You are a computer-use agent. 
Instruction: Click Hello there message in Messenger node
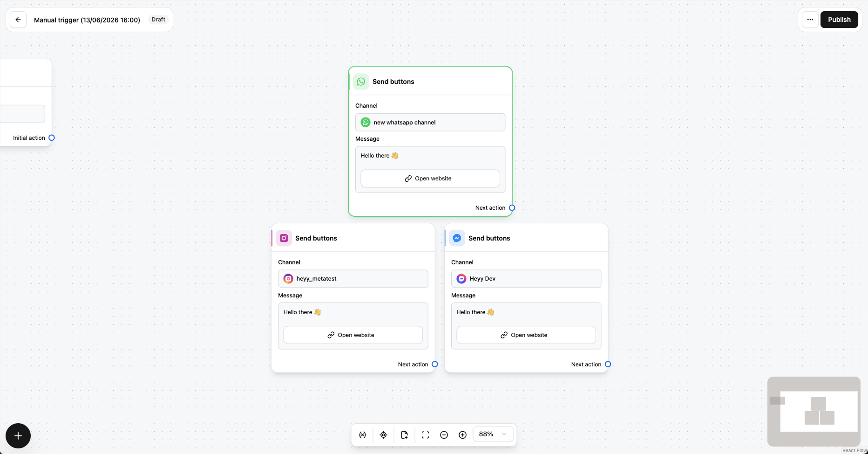475,312
